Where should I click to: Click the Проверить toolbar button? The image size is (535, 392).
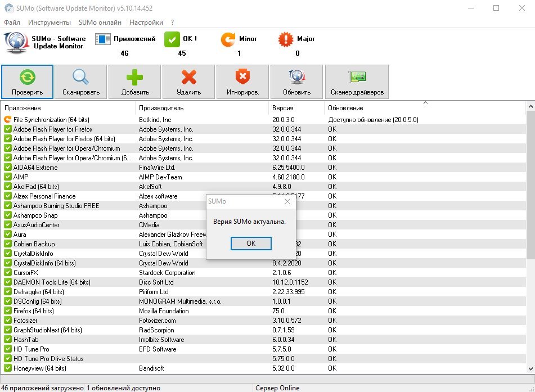pyautogui.click(x=27, y=82)
